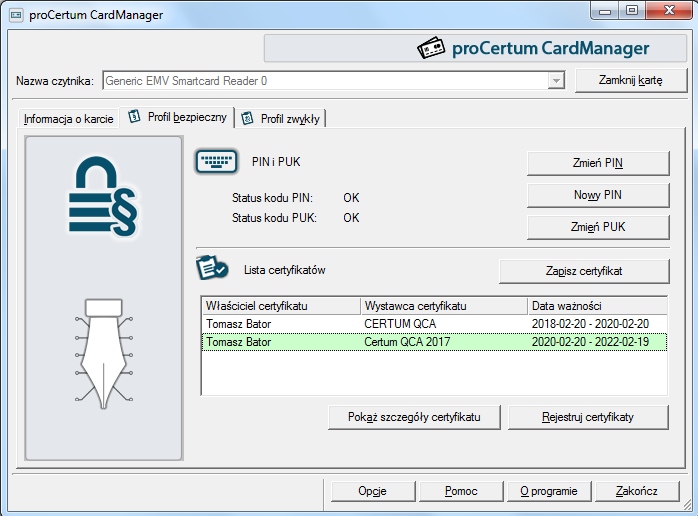The image size is (698, 516).
Task: Click Zakończ to exit the program
Action: (x=637, y=491)
